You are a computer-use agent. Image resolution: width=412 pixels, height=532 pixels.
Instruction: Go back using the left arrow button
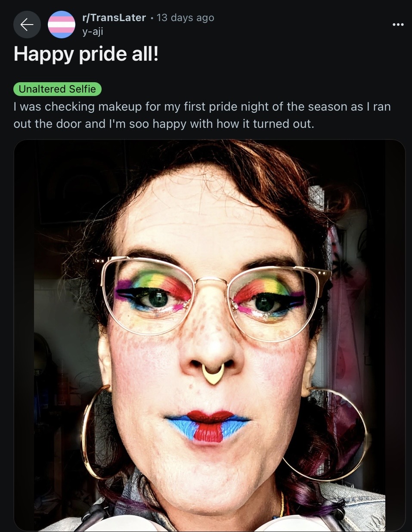tap(27, 25)
